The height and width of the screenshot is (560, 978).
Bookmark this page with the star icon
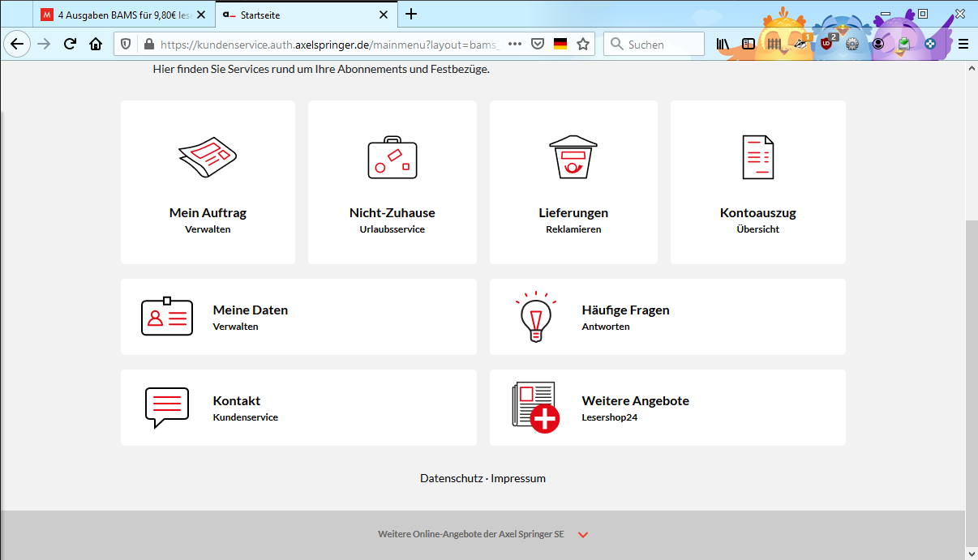click(x=582, y=45)
